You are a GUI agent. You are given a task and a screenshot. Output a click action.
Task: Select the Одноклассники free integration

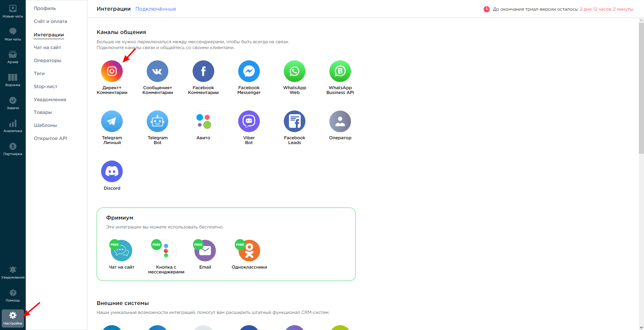(x=249, y=251)
